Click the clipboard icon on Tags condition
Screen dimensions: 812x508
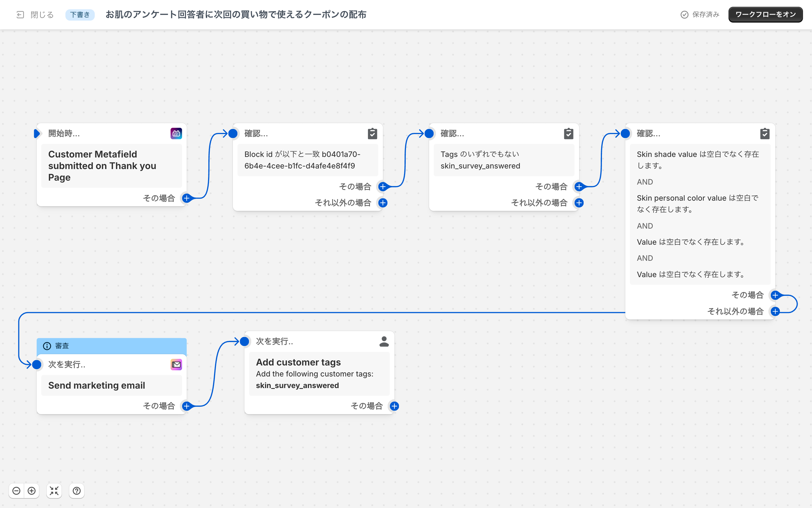point(568,133)
